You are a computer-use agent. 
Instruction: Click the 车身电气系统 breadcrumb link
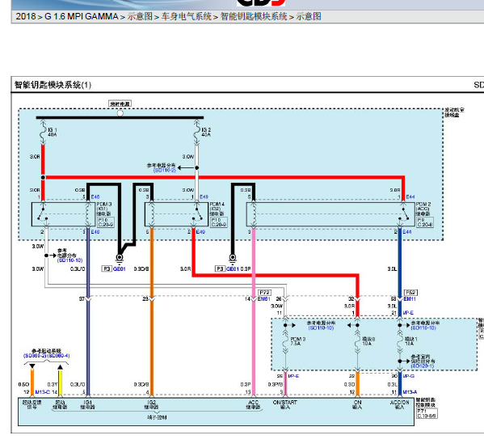click(x=187, y=16)
